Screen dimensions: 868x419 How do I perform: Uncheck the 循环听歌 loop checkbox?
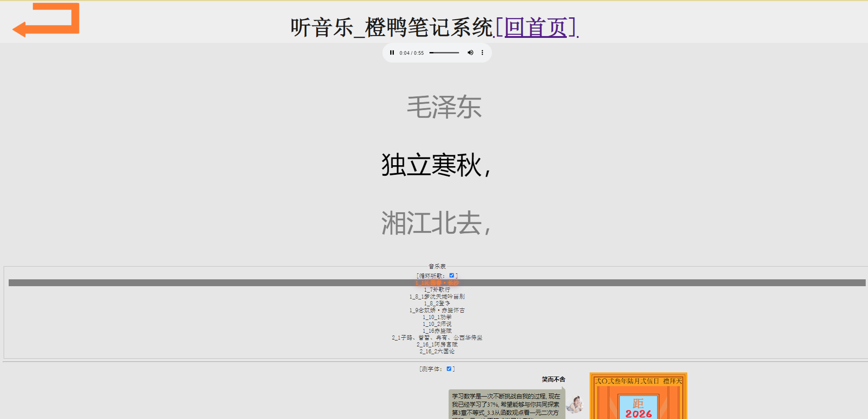pyautogui.click(x=452, y=275)
